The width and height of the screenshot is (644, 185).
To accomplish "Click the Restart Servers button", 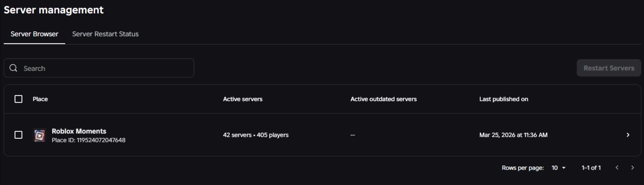I will (x=609, y=68).
